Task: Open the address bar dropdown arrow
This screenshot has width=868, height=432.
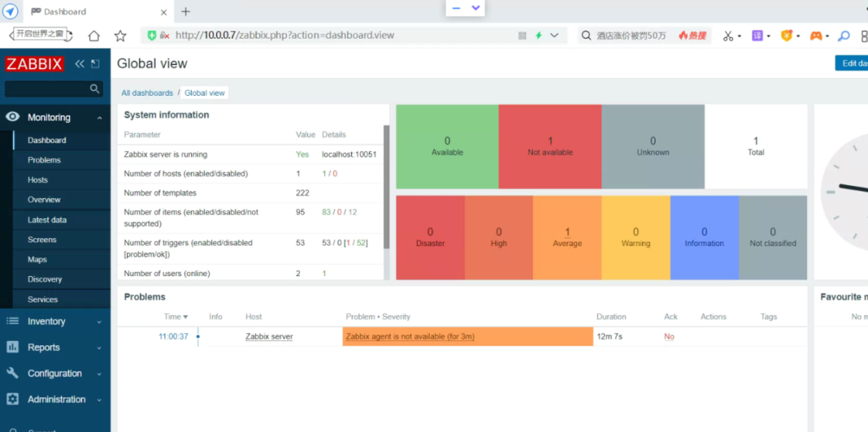Action: point(555,35)
